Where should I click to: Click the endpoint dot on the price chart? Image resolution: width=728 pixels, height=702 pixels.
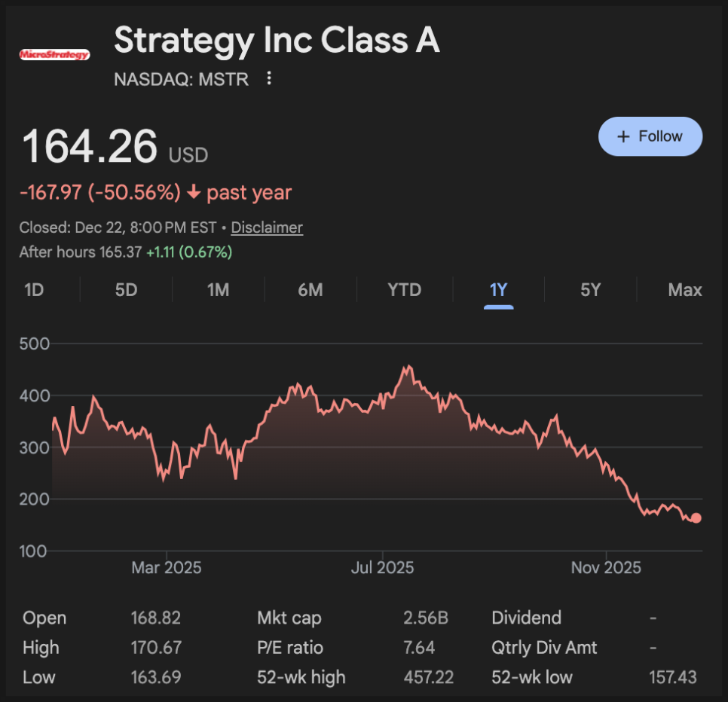tap(696, 517)
